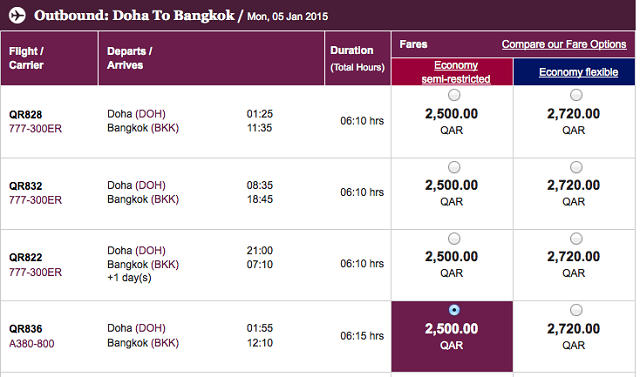Select Economy semi-restricted fare for QR828
Viewport: 640px width, 377px height.
pos(454,95)
